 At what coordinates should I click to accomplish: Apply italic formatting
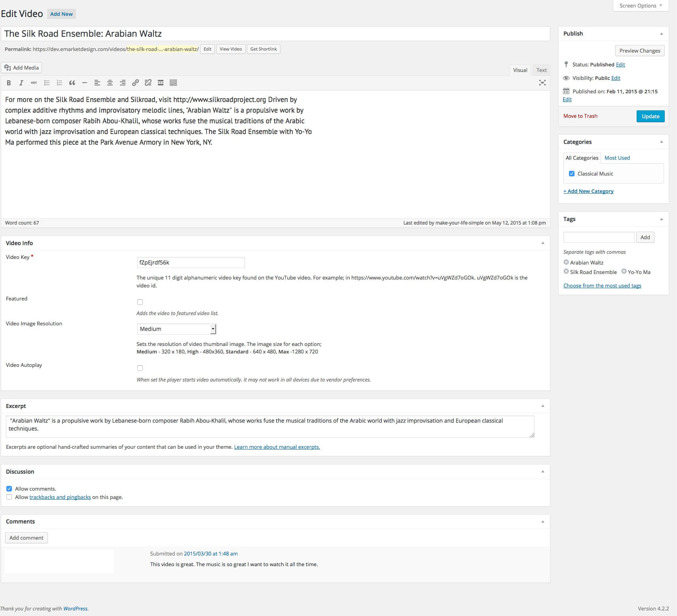(x=21, y=83)
